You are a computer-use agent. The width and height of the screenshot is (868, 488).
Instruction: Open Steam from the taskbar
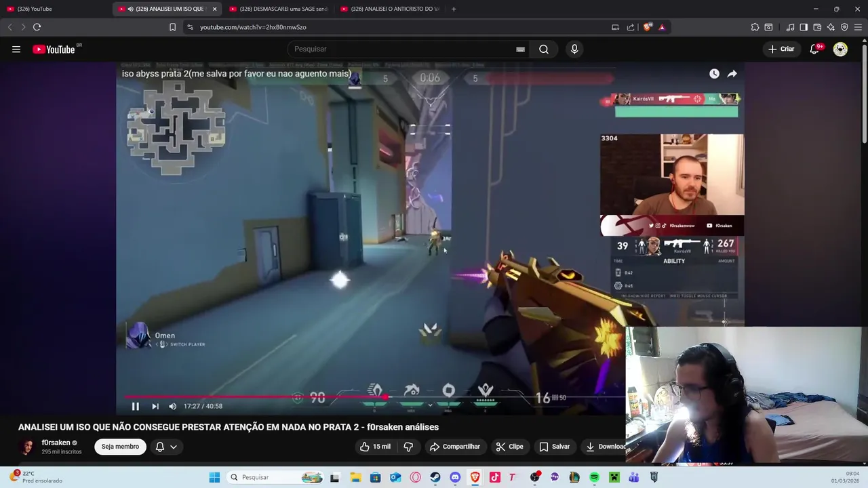pos(435,477)
